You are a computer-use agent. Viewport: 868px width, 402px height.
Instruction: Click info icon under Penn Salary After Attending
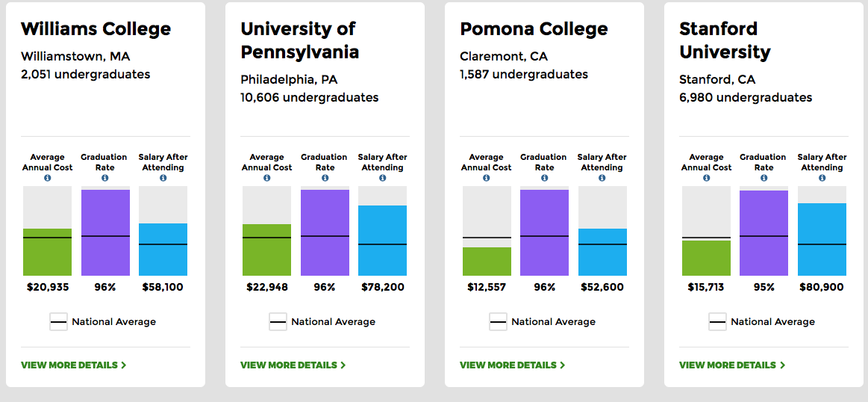tap(382, 179)
